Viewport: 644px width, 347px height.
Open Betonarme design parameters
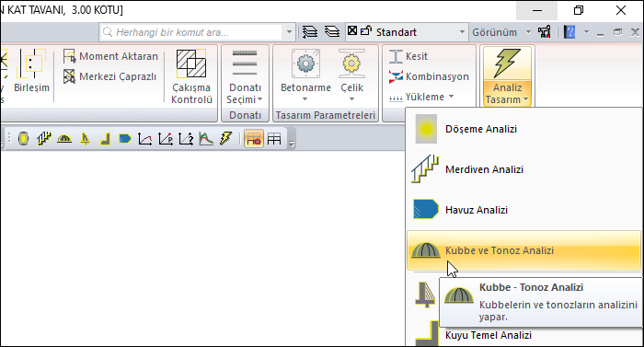(305, 75)
